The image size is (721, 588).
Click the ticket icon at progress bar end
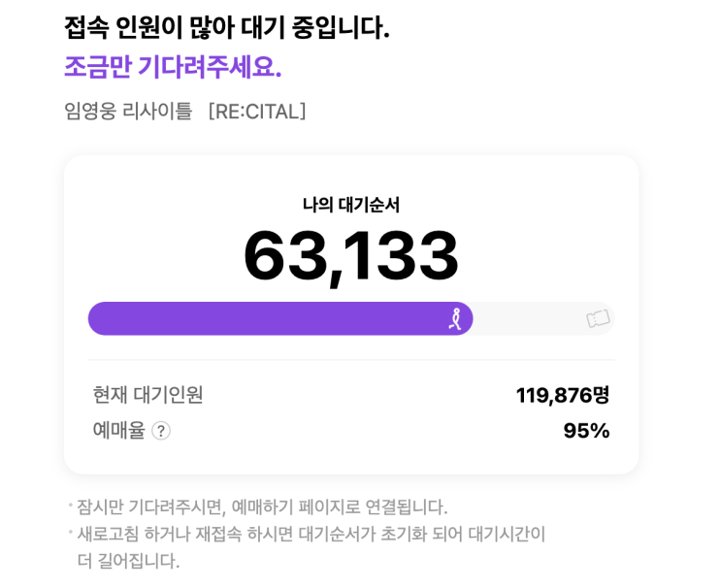pyautogui.click(x=598, y=318)
